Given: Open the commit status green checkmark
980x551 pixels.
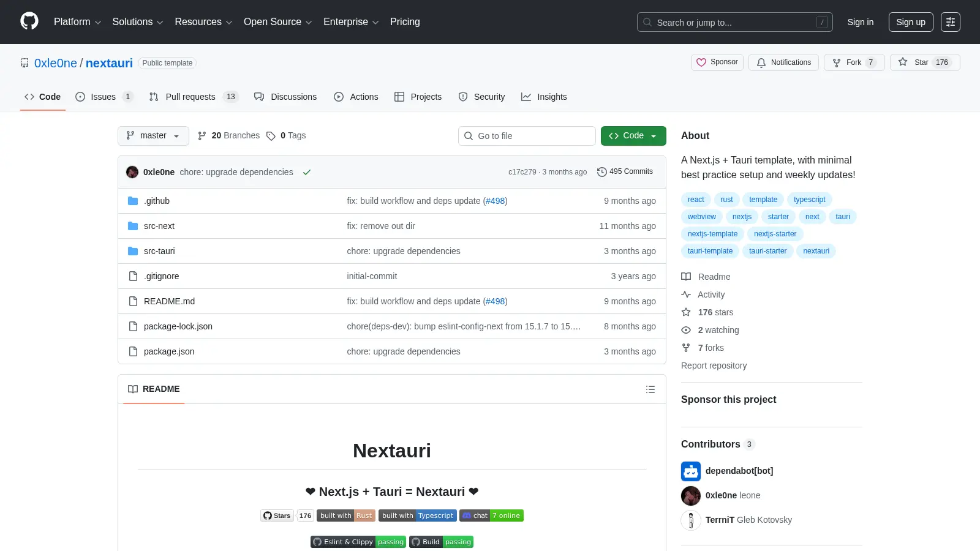Looking at the screenshot, I should point(307,172).
